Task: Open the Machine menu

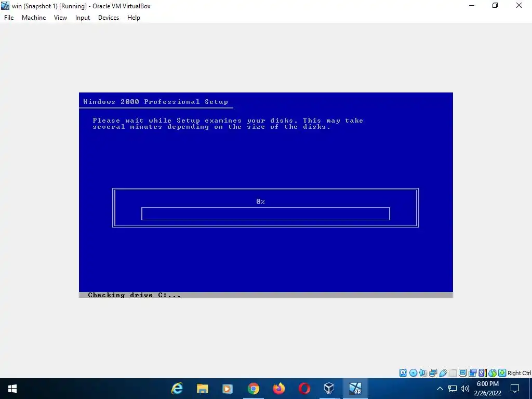Action: pos(34,18)
